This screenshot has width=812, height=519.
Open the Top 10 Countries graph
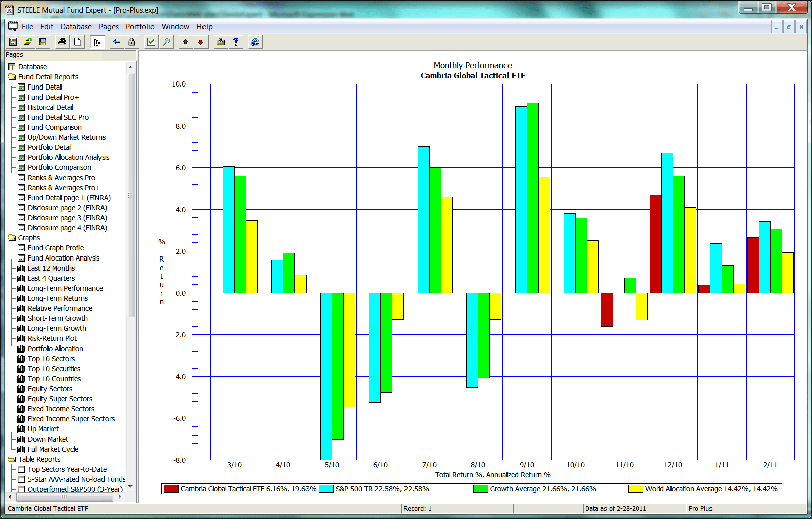pos(54,379)
